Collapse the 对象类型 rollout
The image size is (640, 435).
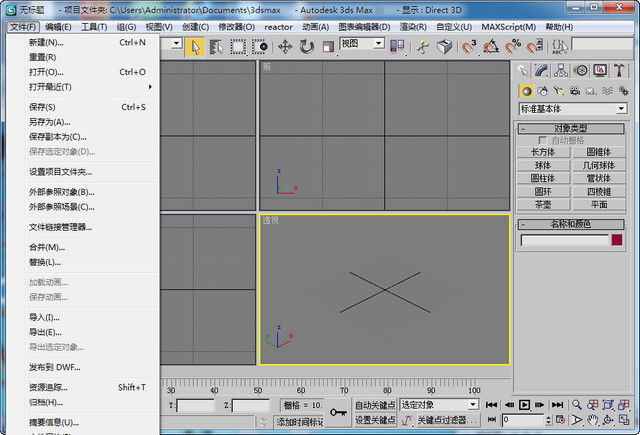[571, 128]
